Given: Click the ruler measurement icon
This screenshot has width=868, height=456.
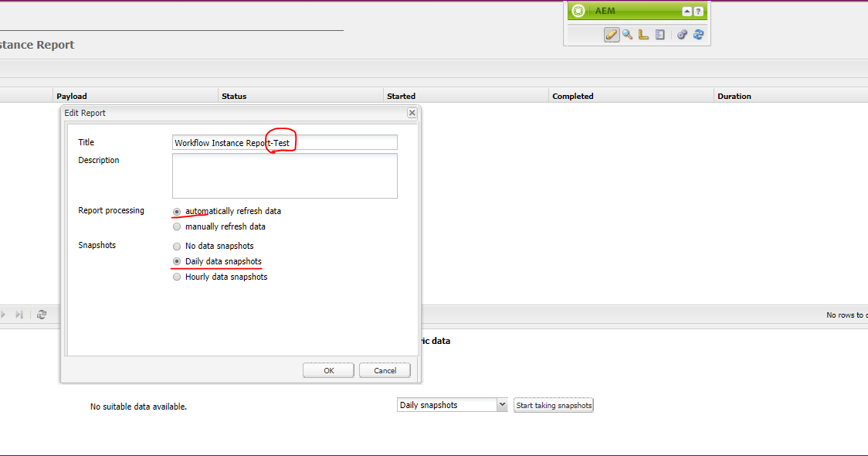Looking at the screenshot, I should (x=643, y=35).
